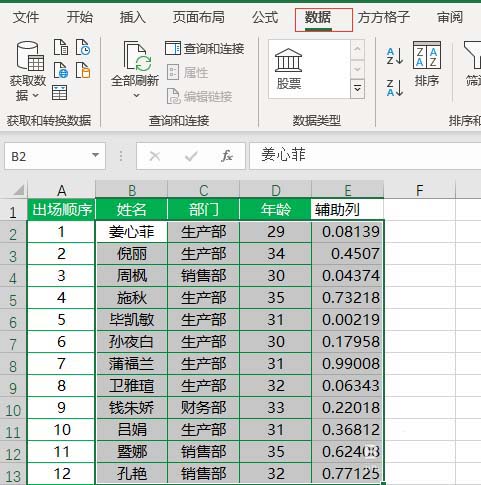The image size is (481, 485).
Task: Select the 辅助列 header cell E1
Action: [x=347, y=210]
